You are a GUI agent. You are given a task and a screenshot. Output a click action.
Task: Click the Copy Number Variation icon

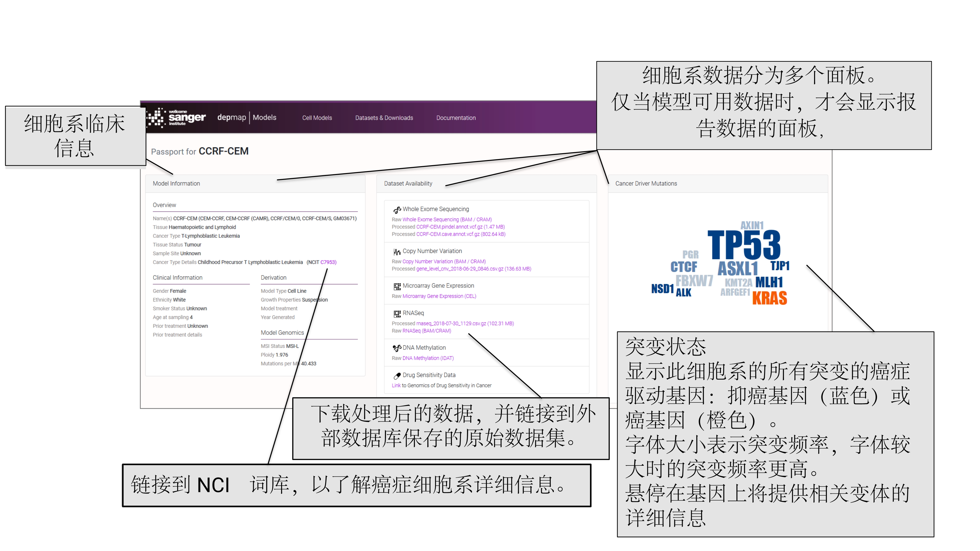397,251
